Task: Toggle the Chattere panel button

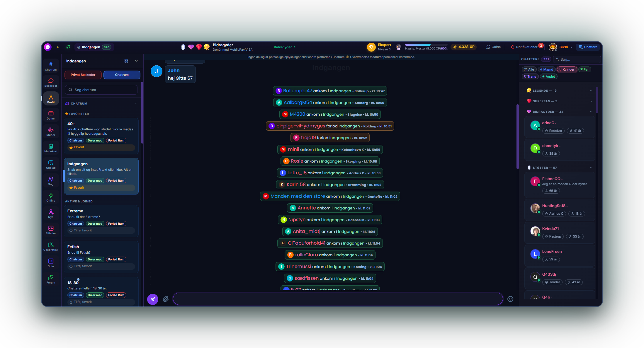Action: (588, 47)
